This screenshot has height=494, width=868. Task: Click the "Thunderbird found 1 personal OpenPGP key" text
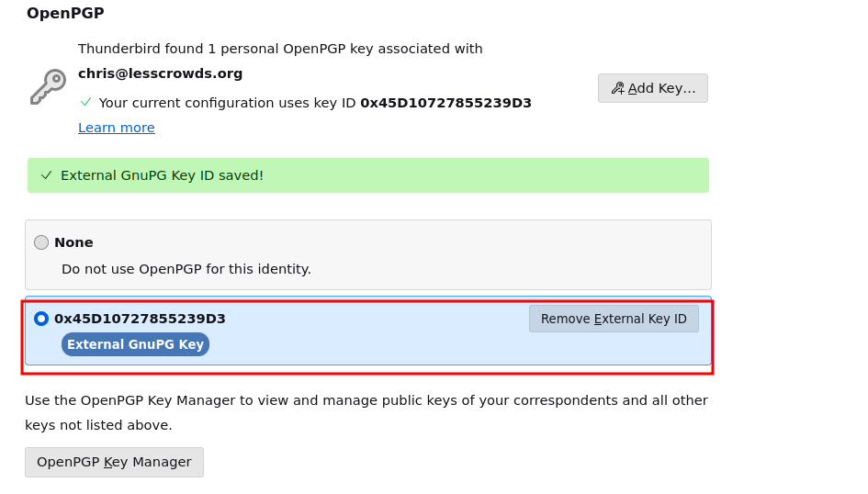pyautogui.click(x=280, y=49)
